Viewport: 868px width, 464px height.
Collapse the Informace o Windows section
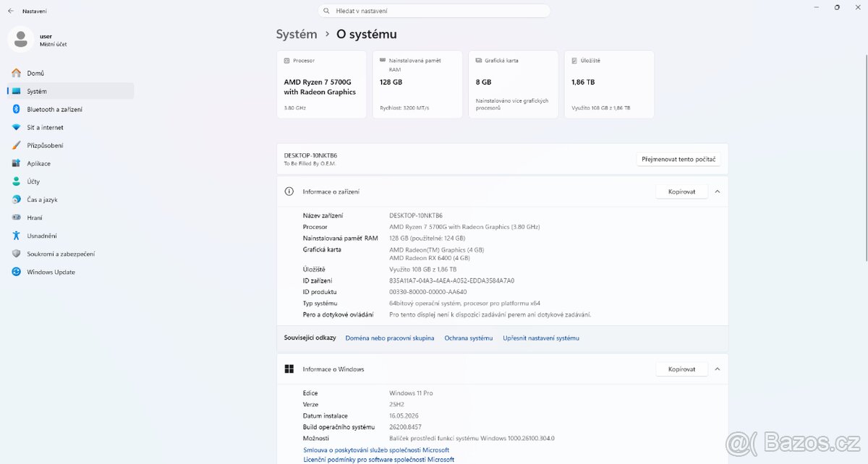pos(717,369)
